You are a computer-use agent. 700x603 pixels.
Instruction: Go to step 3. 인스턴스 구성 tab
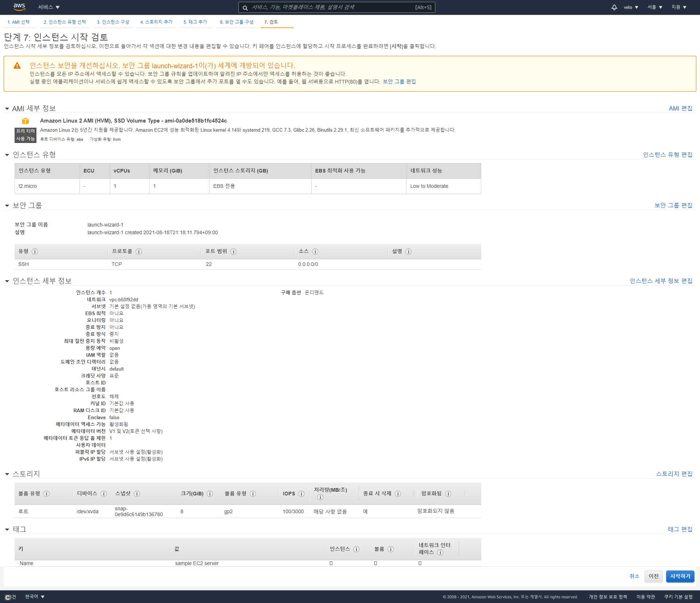click(113, 22)
